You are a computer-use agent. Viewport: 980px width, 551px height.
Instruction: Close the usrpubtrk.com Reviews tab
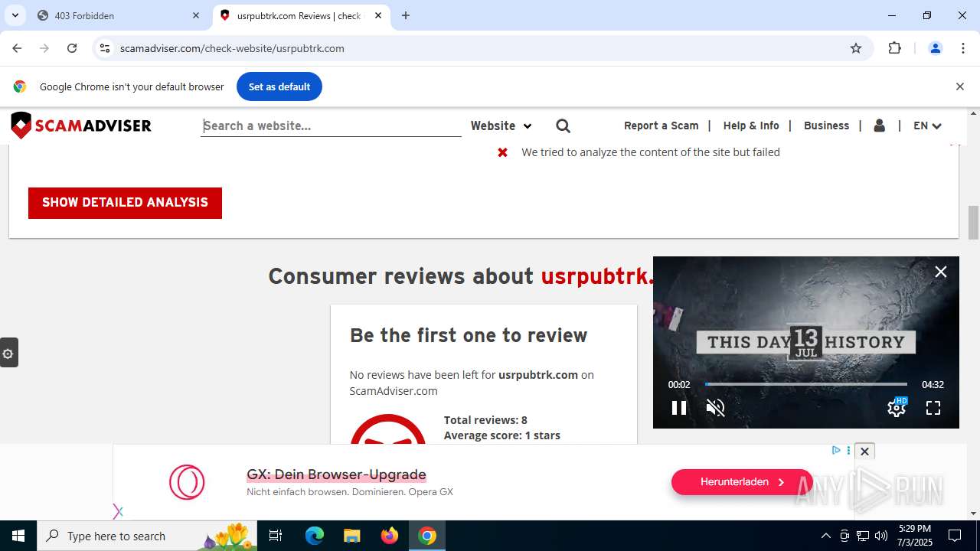coord(378,15)
